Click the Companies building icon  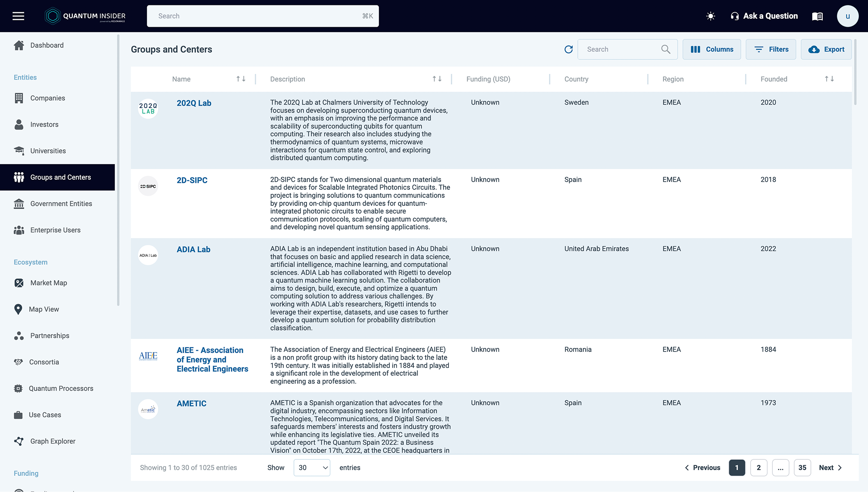point(19,98)
